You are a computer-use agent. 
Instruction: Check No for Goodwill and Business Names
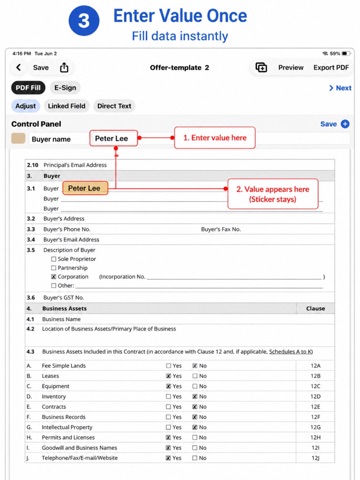point(195,448)
